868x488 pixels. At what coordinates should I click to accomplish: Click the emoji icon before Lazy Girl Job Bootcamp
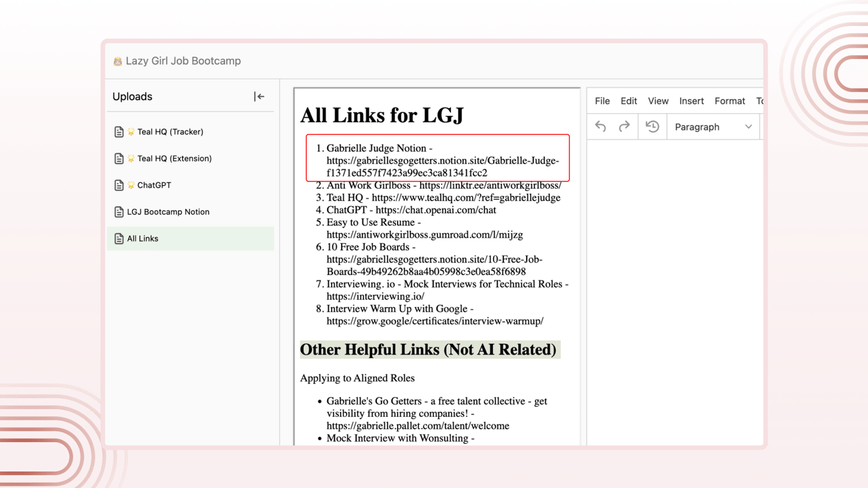pyautogui.click(x=118, y=62)
